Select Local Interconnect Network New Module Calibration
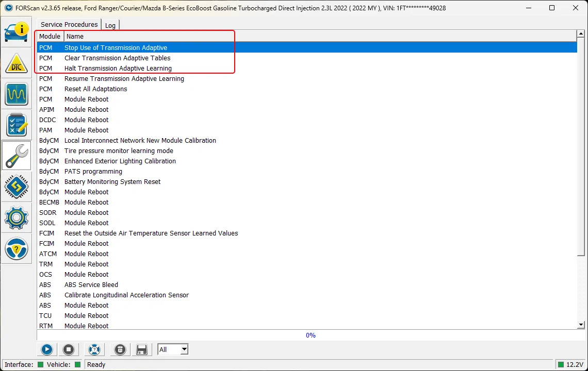The image size is (588, 371). pos(307,141)
